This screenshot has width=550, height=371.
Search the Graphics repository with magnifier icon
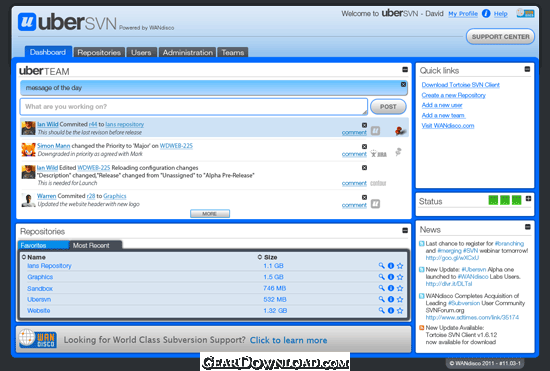[381, 277]
